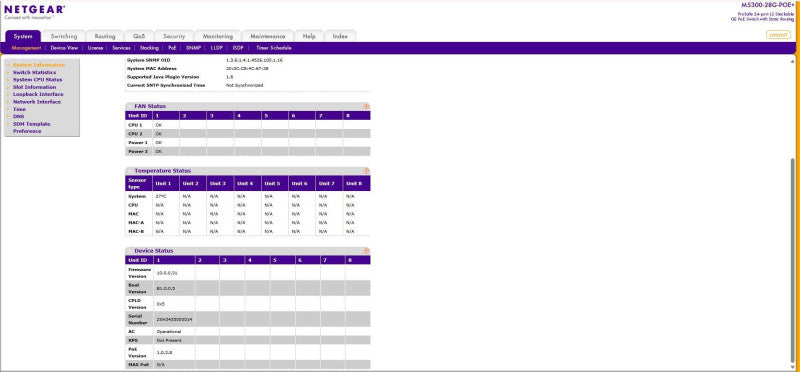Click the 27°C System temperature value
The width and height of the screenshot is (800, 372).
pyautogui.click(x=160, y=196)
